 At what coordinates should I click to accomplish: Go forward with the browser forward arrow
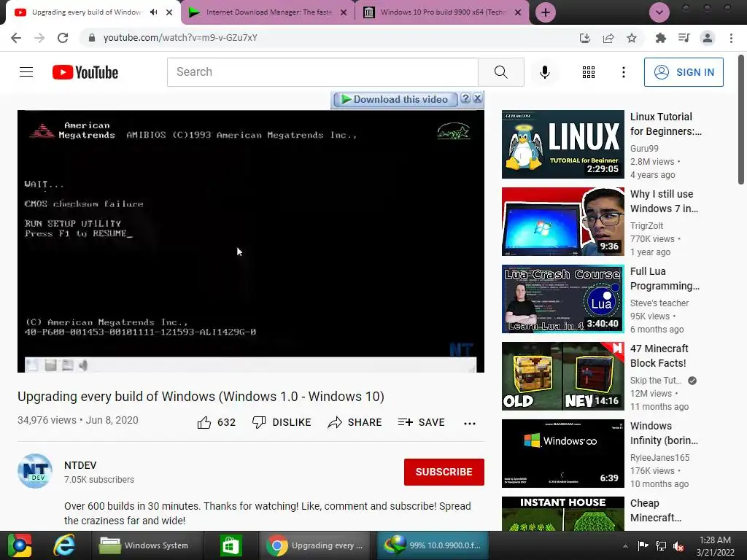click(x=39, y=38)
